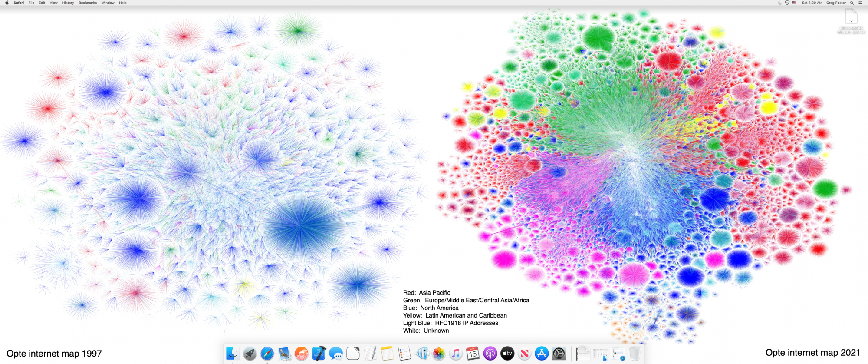Select the TXT file on desktop
This screenshot has height=364, width=868.
point(851,21)
